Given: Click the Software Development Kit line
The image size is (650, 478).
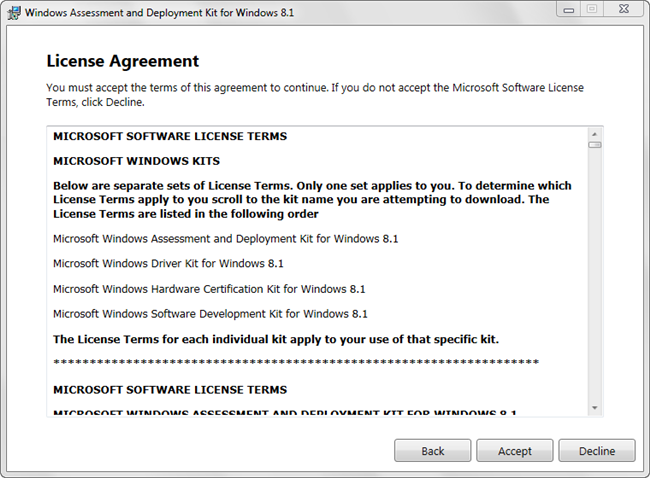Looking at the screenshot, I should [210, 313].
